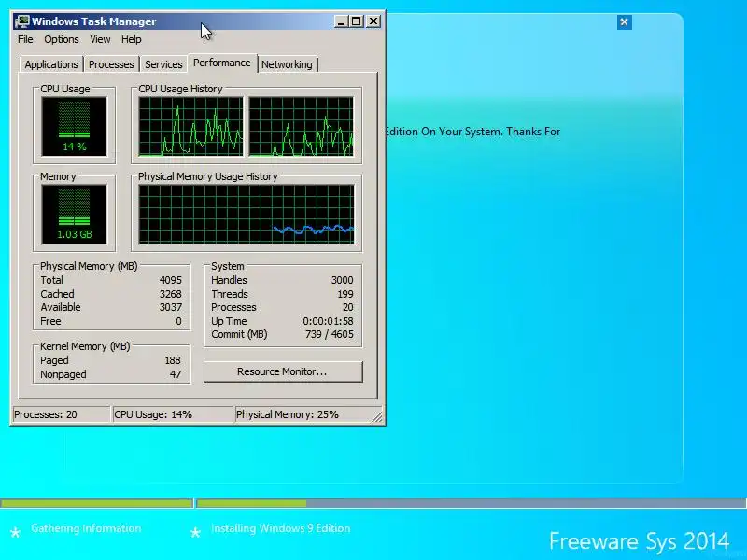This screenshot has width=747, height=560.
Task: Click the Cached memory value 3268
Action: (171, 294)
